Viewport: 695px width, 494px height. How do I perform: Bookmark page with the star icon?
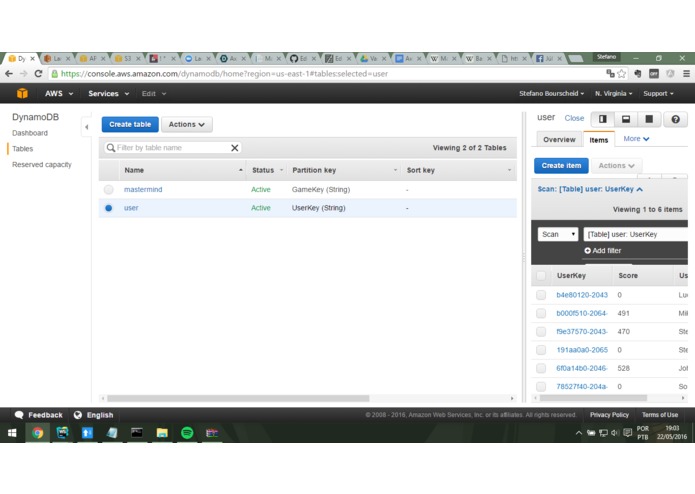click(622, 74)
